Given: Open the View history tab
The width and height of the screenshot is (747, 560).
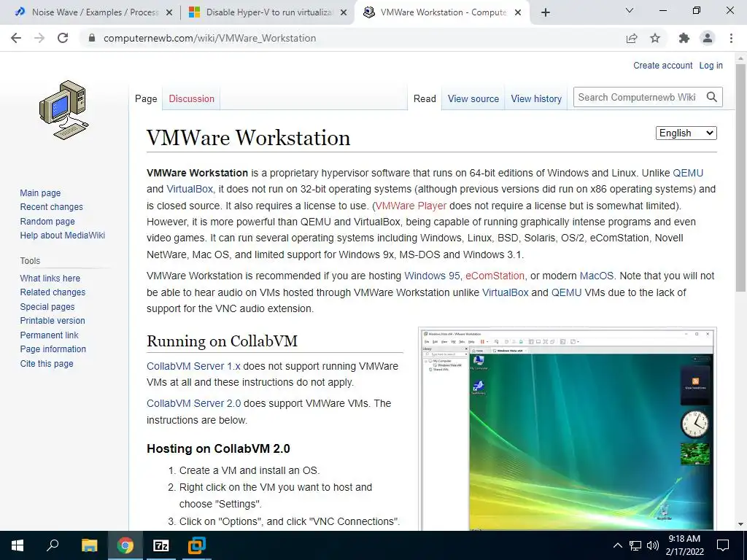Looking at the screenshot, I should (x=536, y=98).
